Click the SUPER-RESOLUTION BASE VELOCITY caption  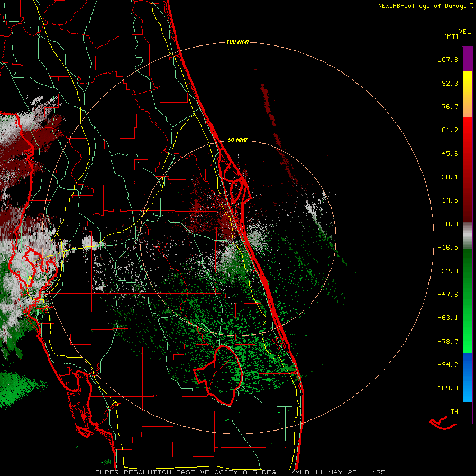tap(167, 472)
